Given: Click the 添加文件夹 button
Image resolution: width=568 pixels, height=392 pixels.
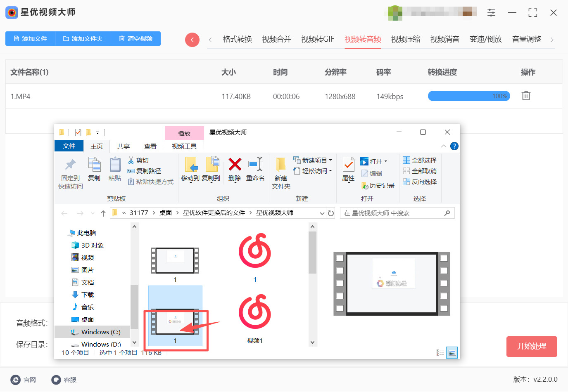Looking at the screenshot, I should (83, 39).
